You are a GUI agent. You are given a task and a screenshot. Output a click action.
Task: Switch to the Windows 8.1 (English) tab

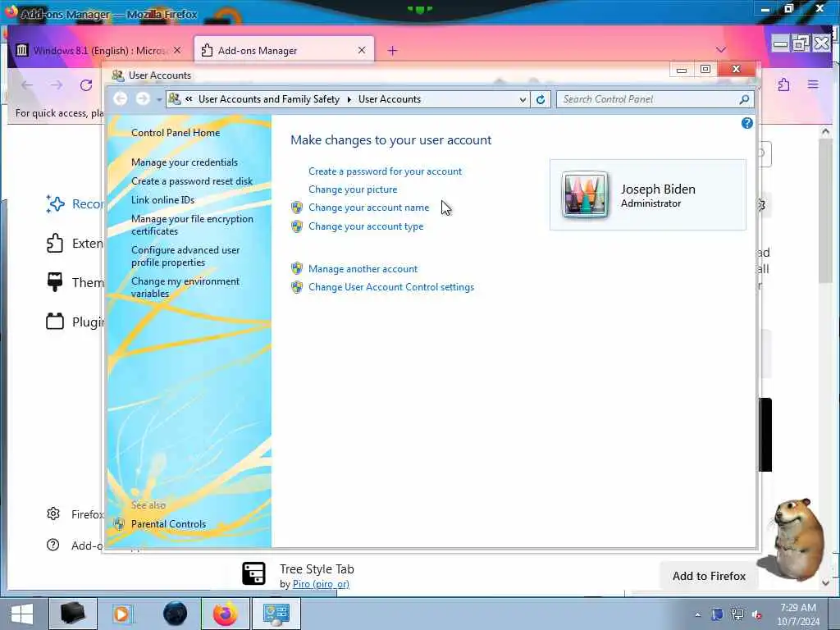(98, 50)
